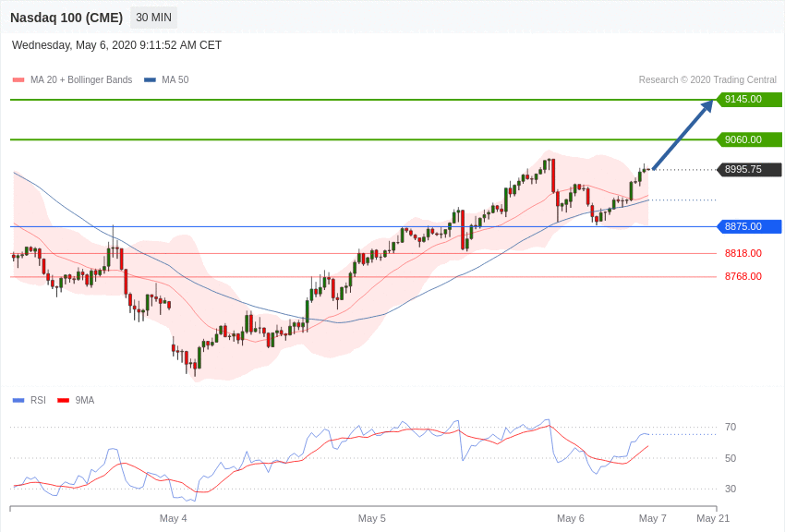
Task: Click the 9060.00 green resistance tag
Action: pyautogui.click(x=750, y=139)
